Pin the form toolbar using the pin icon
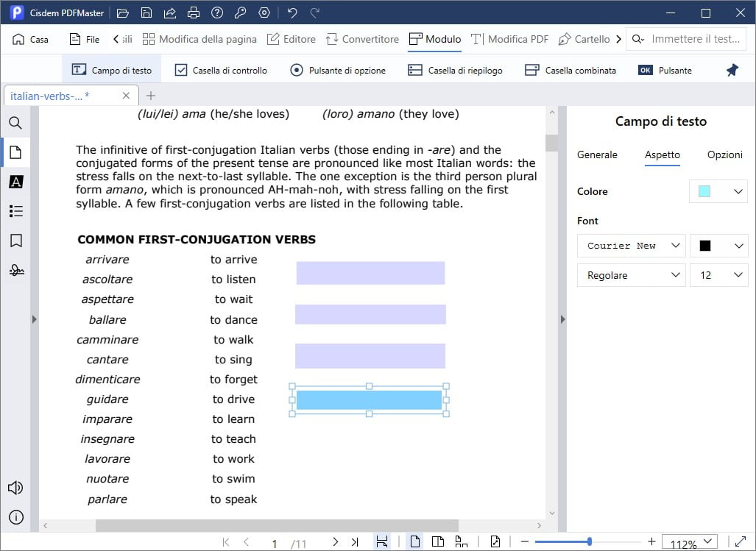This screenshot has width=756, height=551. click(731, 69)
